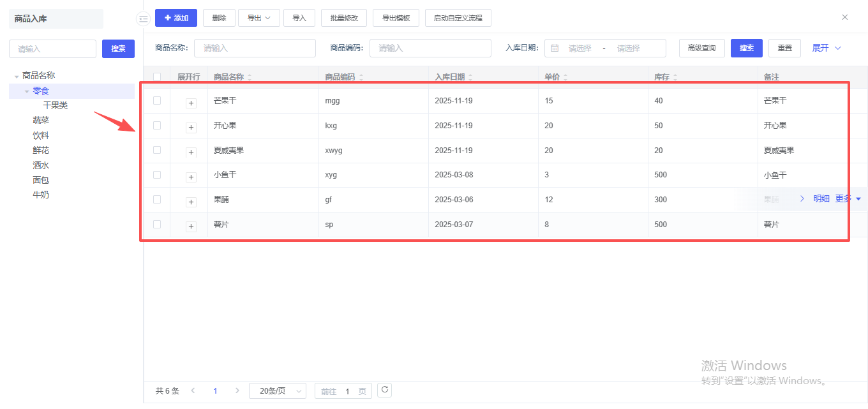Select the checkbox for 薯片 row
The height and width of the screenshot is (409, 868).
[157, 224]
